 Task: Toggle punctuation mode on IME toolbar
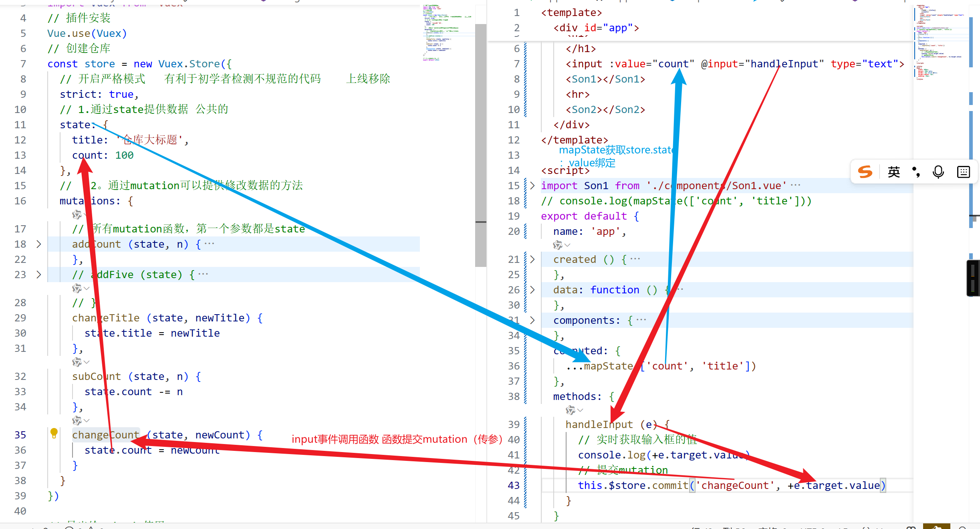[916, 172]
